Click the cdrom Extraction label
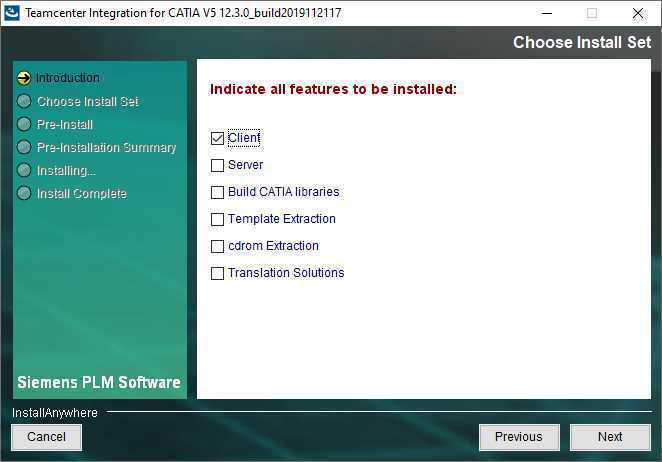 click(274, 246)
